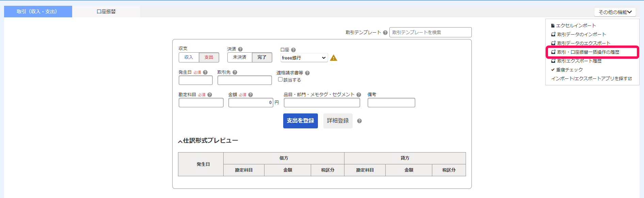Select エクセルインポート menu entry

(574, 25)
